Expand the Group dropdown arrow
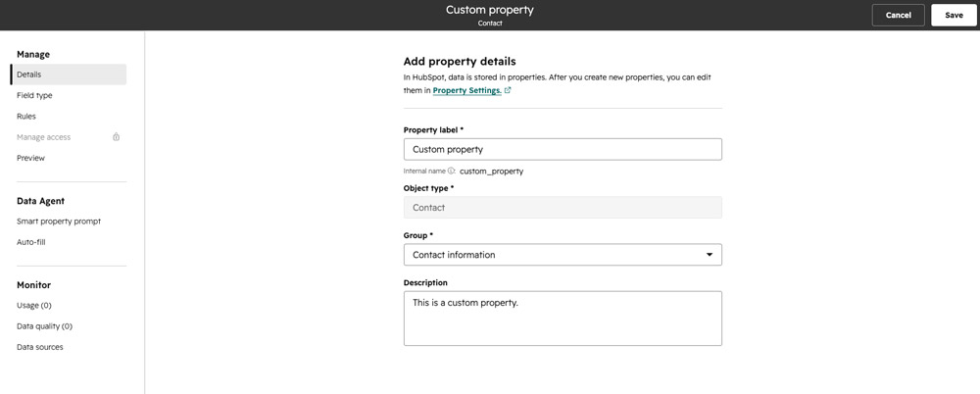The height and width of the screenshot is (394, 980). [710, 255]
